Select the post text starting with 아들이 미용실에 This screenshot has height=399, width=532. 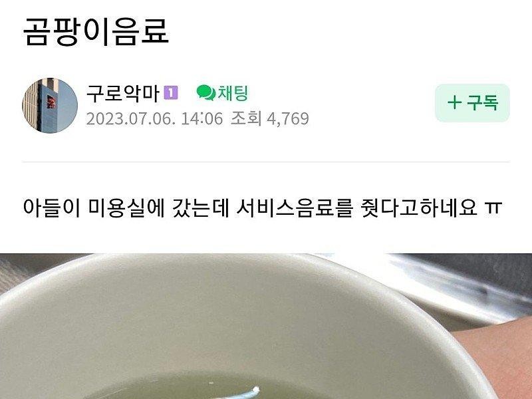[263, 207]
